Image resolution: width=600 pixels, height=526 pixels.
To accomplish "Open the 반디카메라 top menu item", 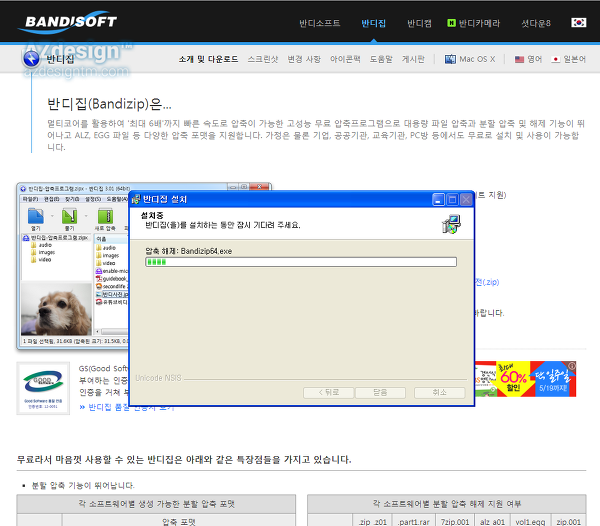I will coord(479,23).
